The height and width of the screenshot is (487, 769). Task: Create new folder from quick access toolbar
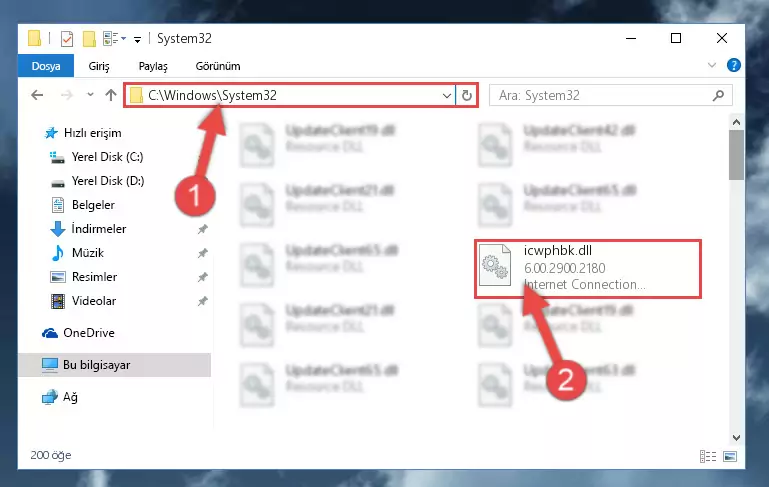click(x=89, y=39)
